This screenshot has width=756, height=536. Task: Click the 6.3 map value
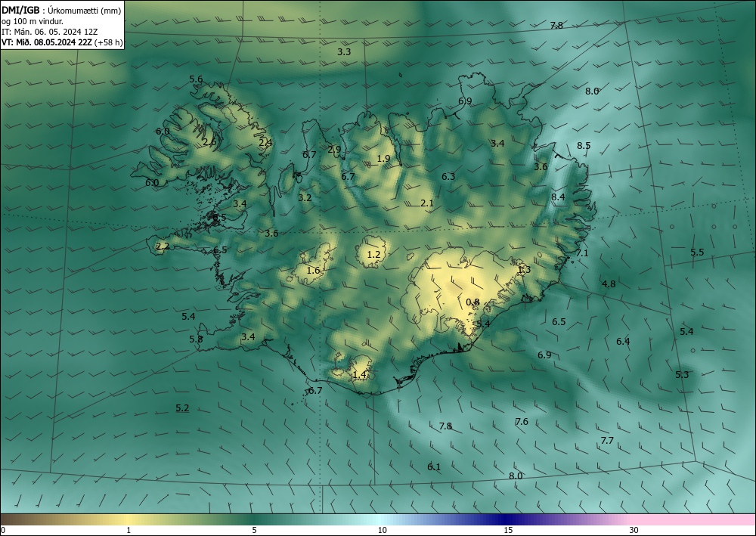click(448, 176)
